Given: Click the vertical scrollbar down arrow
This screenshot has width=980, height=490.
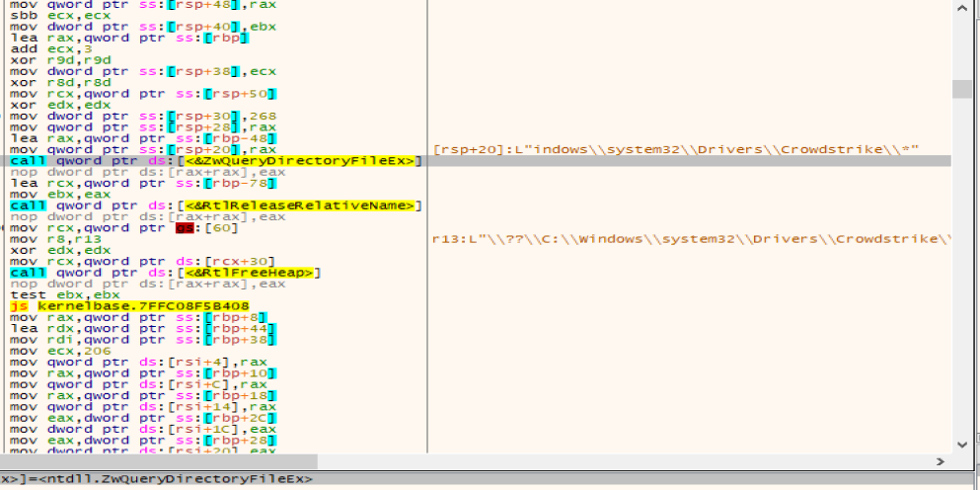Looking at the screenshot, I should tap(962, 445).
